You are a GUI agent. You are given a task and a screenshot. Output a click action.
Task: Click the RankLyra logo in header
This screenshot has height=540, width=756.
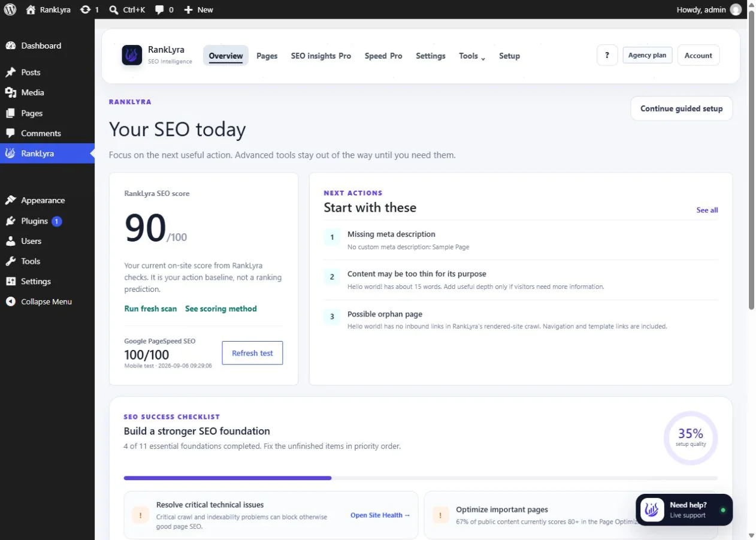point(132,55)
